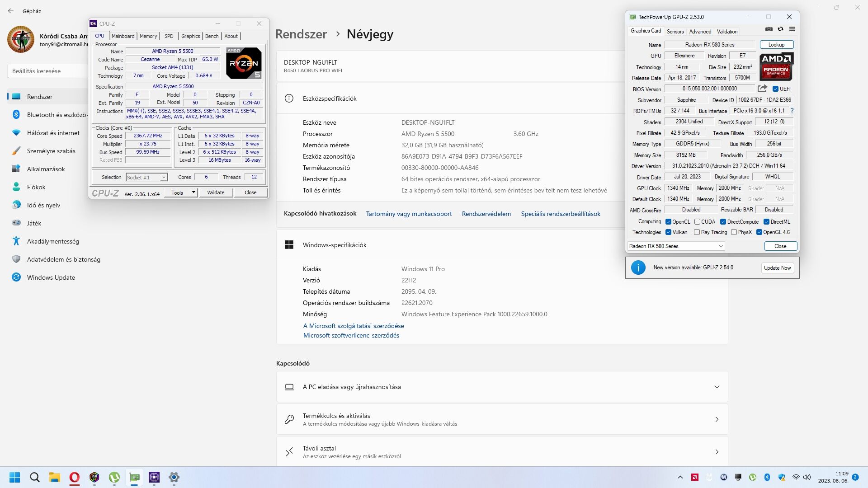The width and height of the screenshot is (868, 488).
Task: Open File Explorer from taskbar
Action: (55, 477)
